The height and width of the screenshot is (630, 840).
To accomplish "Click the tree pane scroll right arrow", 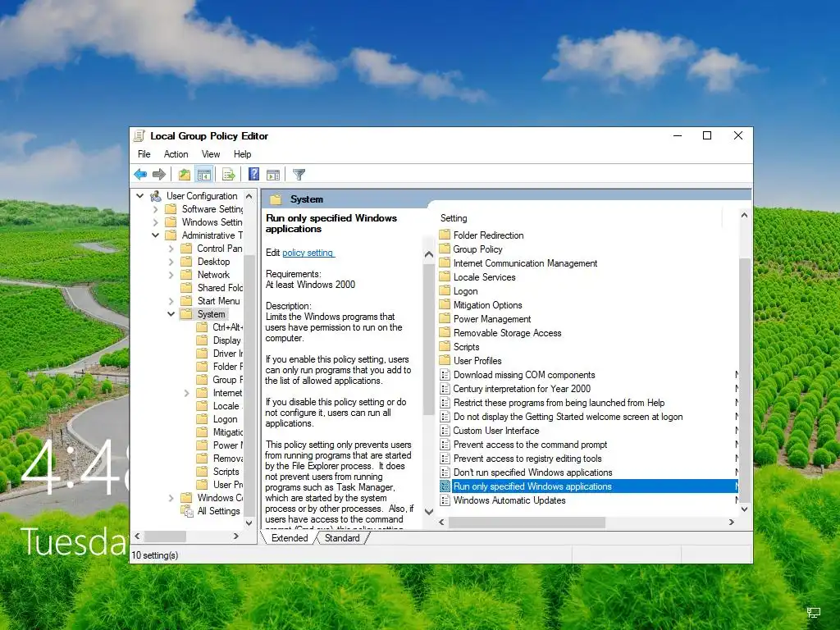I will coord(236,536).
